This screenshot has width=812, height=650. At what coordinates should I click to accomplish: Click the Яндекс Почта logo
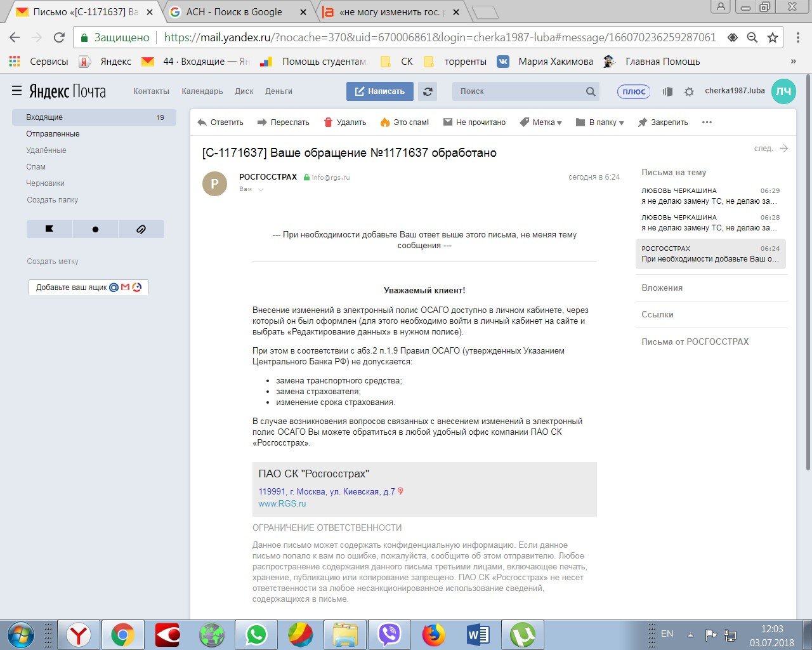click(67, 91)
